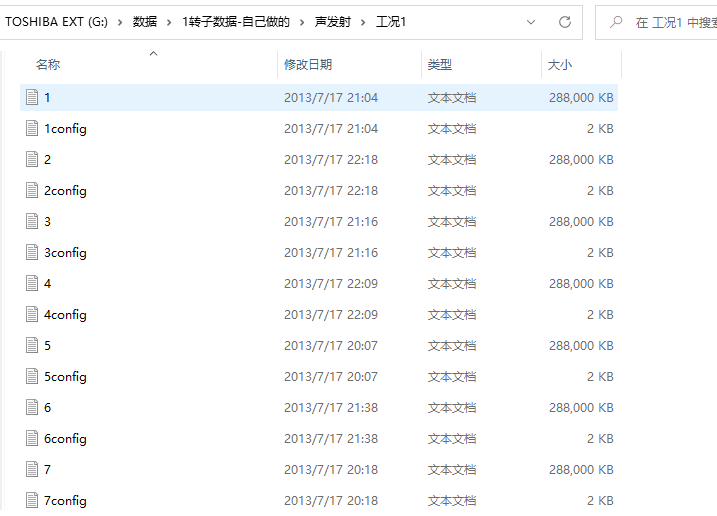717x516 pixels.
Task: Click the document icon next to file 3
Action: [x=32, y=222]
